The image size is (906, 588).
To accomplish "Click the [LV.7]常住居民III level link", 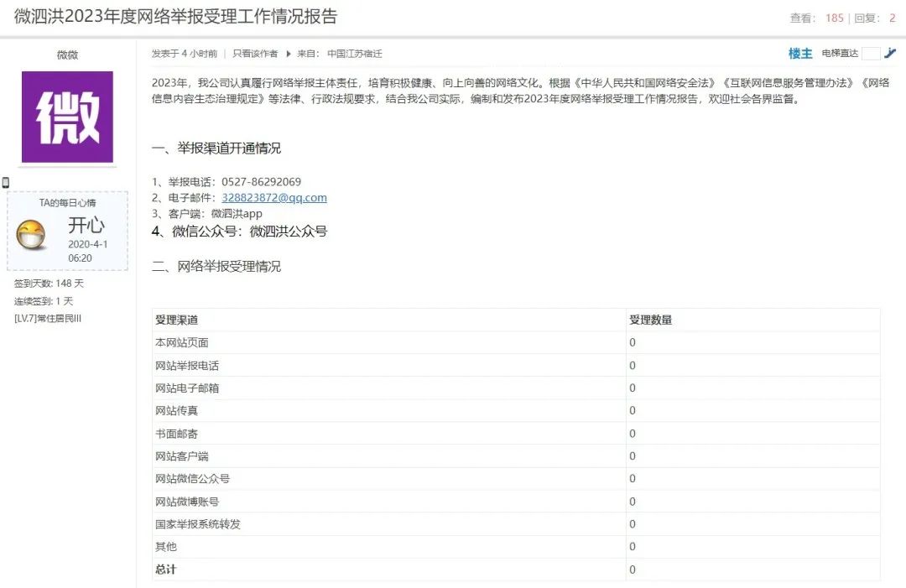I will [48, 319].
